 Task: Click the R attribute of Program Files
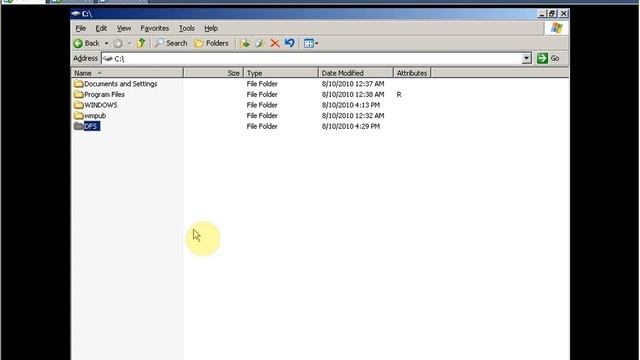[399, 94]
